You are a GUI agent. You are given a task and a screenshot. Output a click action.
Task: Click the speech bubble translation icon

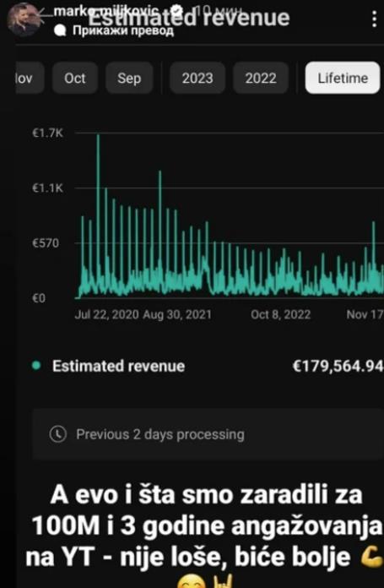[60, 31]
